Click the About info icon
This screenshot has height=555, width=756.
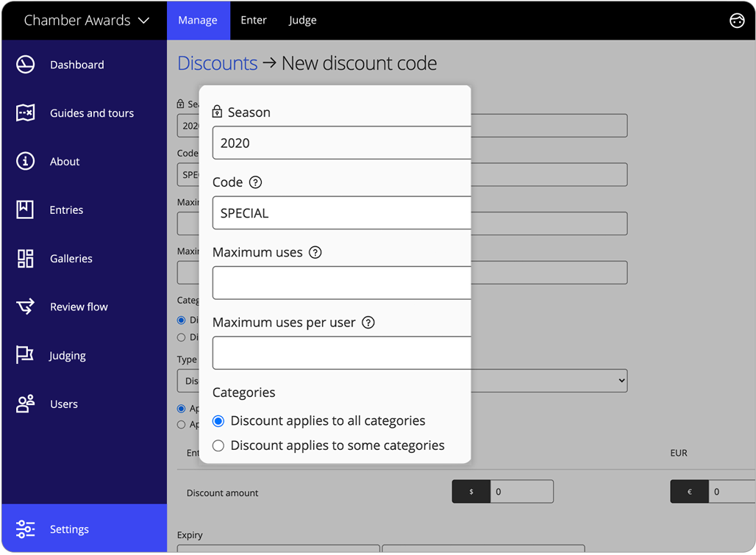click(x=26, y=162)
